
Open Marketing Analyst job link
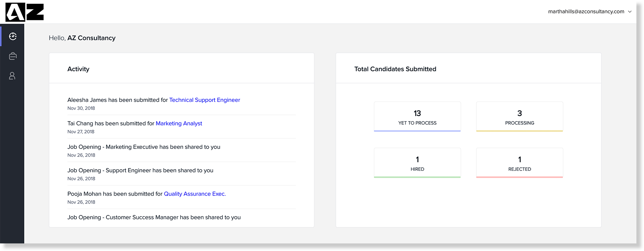[x=179, y=123]
